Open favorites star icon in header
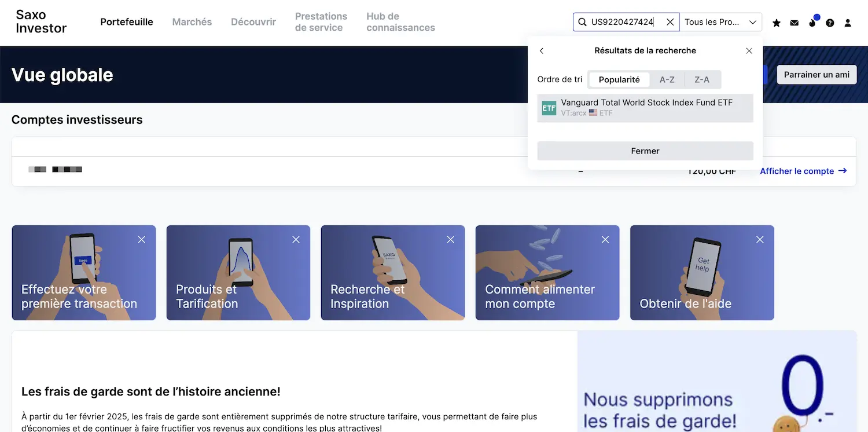The image size is (868, 432). pyautogui.click(x=777, y=23)
